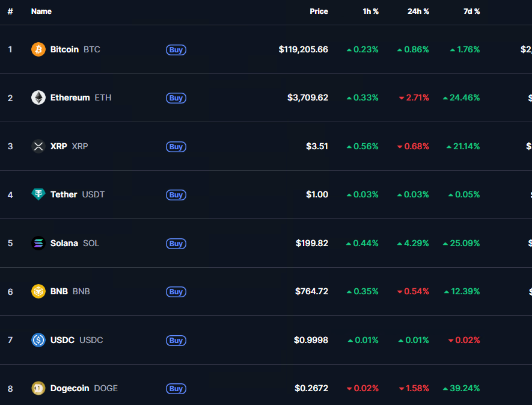Select Tether's USDT ticker label

(94, 194)
